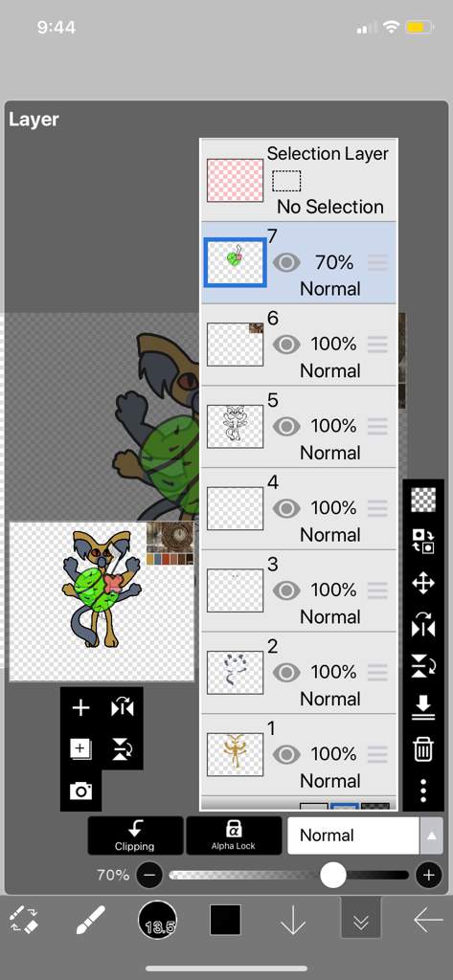The width and height of the screenshot is (453, 980).
Task: Merge layer down with download arrow icon
Action: tap(423, 707)
